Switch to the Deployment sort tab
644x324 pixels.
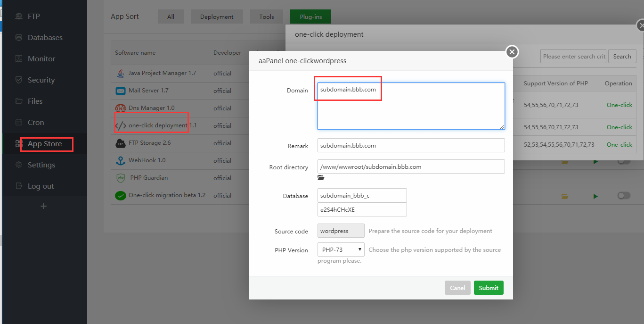pos(217,17)
